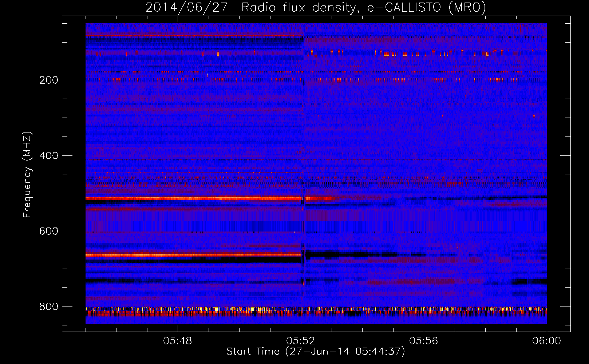Screen dimensions: 589x364
Task: Click the 05:52 time tick label
Action: [301, 341]
